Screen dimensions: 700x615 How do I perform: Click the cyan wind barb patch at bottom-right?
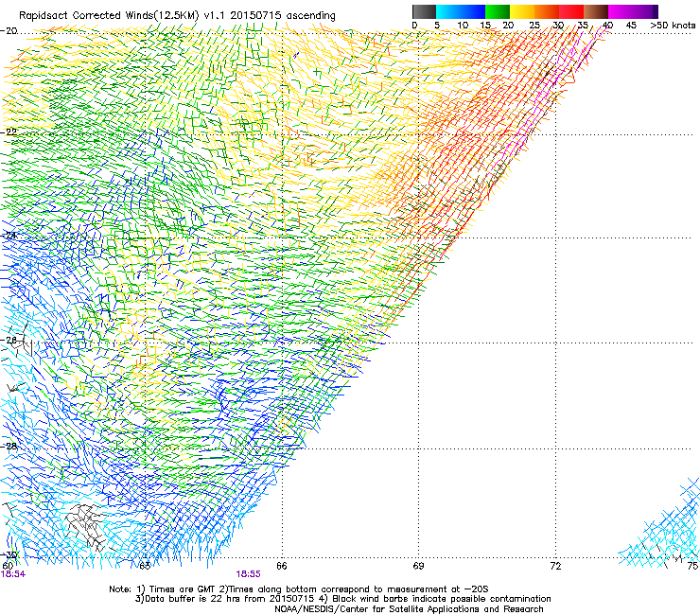(x=660, y=525)
